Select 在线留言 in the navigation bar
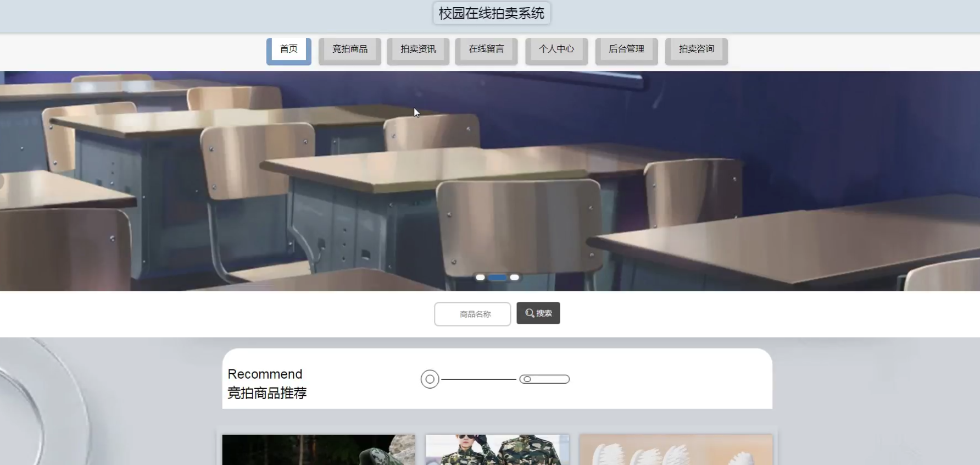Viewport: 980px width, 465px height. [x=486, y=51]
